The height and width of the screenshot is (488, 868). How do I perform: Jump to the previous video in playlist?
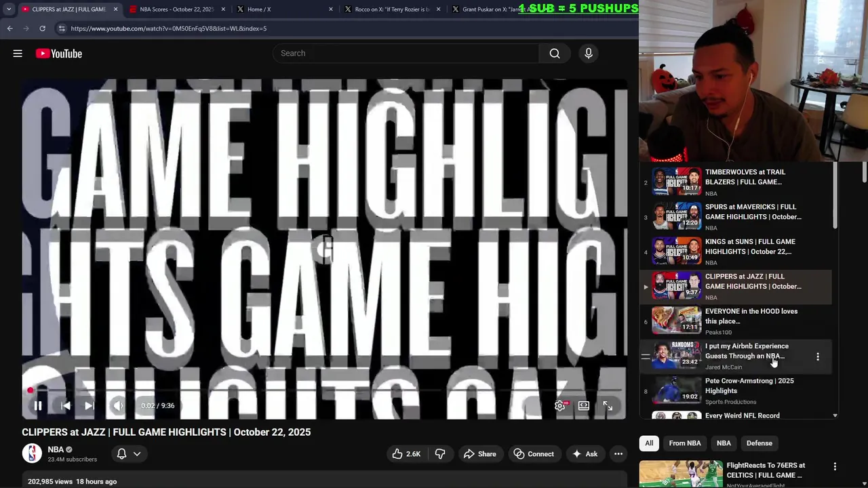[66, 406]
